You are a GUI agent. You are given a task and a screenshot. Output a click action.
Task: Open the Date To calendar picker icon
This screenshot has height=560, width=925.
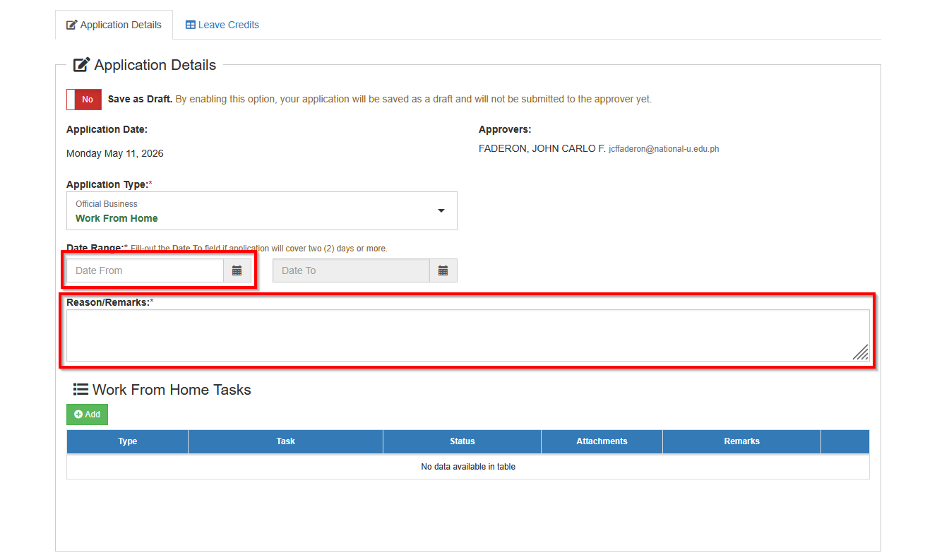point(443,270)
